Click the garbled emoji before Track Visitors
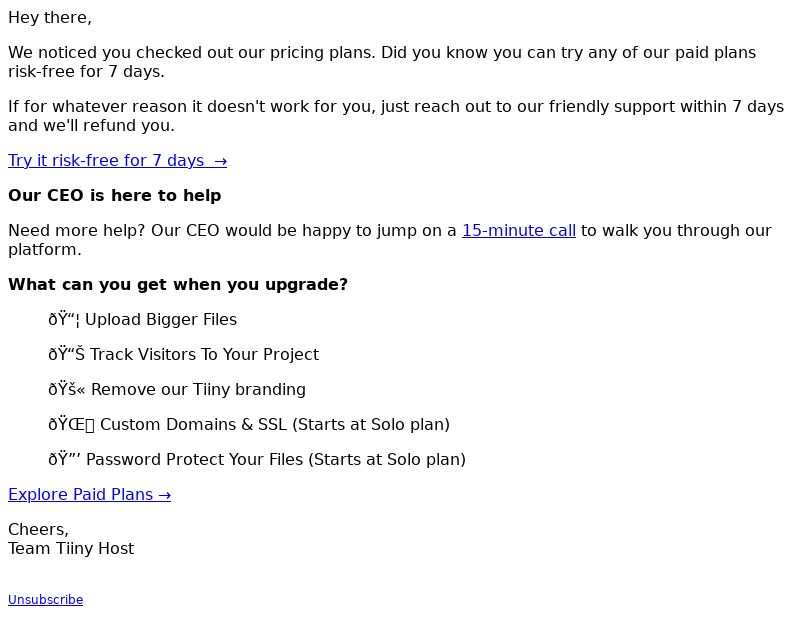 click(x=67, y=355)
